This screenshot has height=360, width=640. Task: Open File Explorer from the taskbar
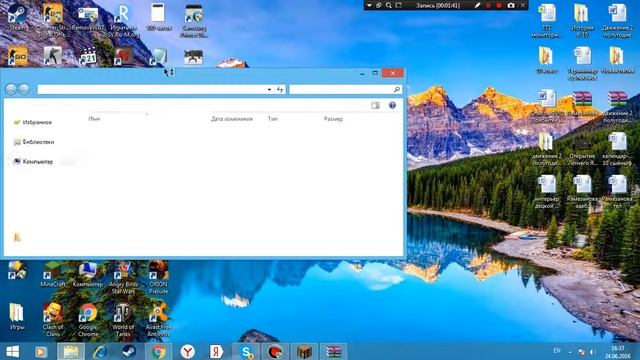point(71,351)
